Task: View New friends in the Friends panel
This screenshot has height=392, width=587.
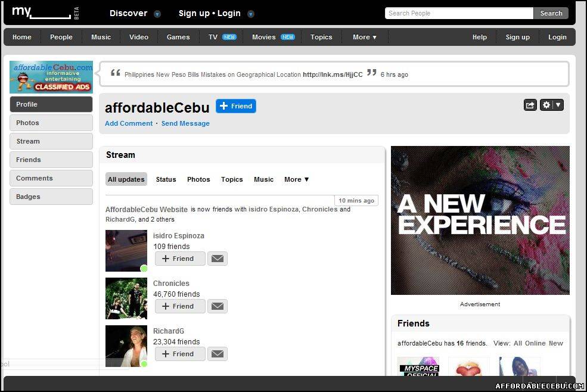Action: coord(556,343)
